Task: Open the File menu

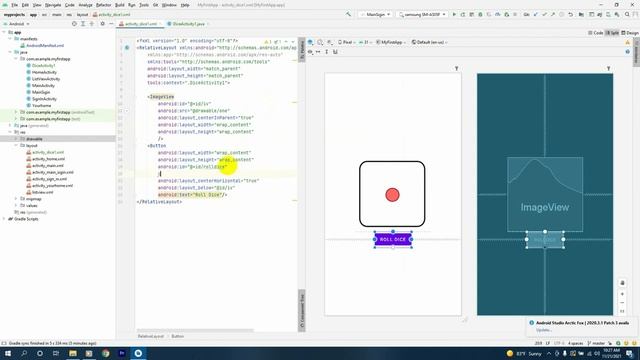Action: pos(14,5)
